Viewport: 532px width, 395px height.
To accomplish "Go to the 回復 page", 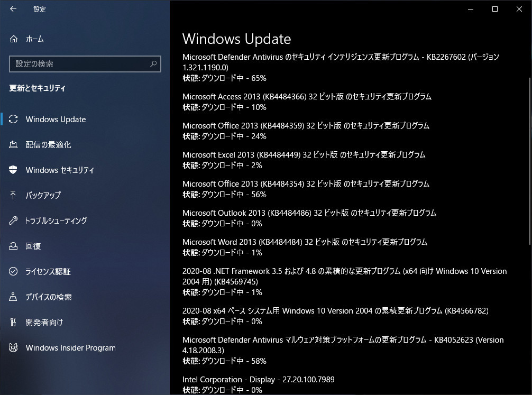I will tap(85, 246).
